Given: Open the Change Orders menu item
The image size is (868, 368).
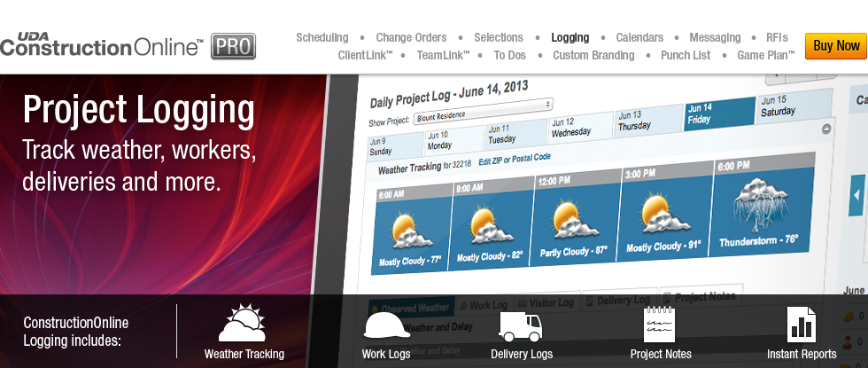Looking at the screenshot, I should [411, 37].
